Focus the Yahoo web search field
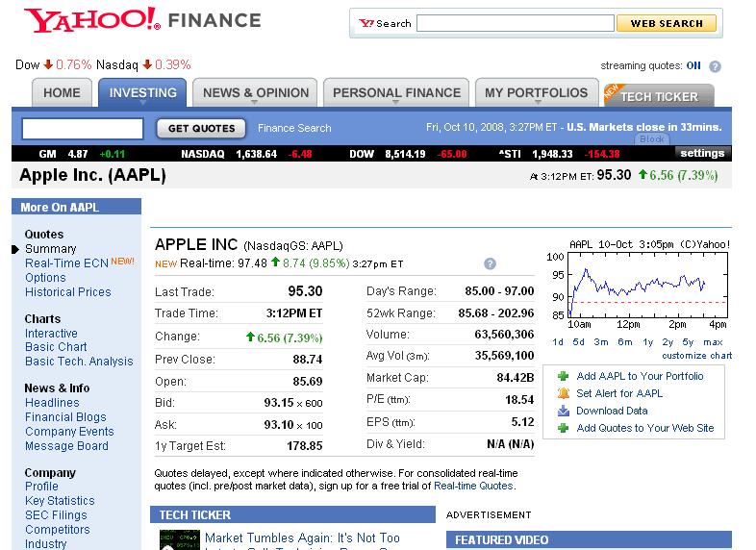Screen dimensions: 756x550 (x=516, y=23)
